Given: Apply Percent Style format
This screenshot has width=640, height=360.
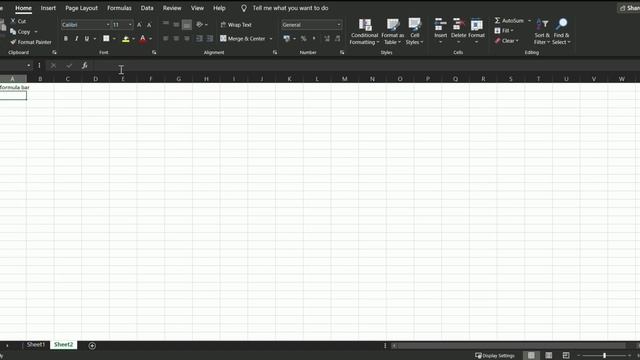Looking at the screenshot, I should coord(303,38).
